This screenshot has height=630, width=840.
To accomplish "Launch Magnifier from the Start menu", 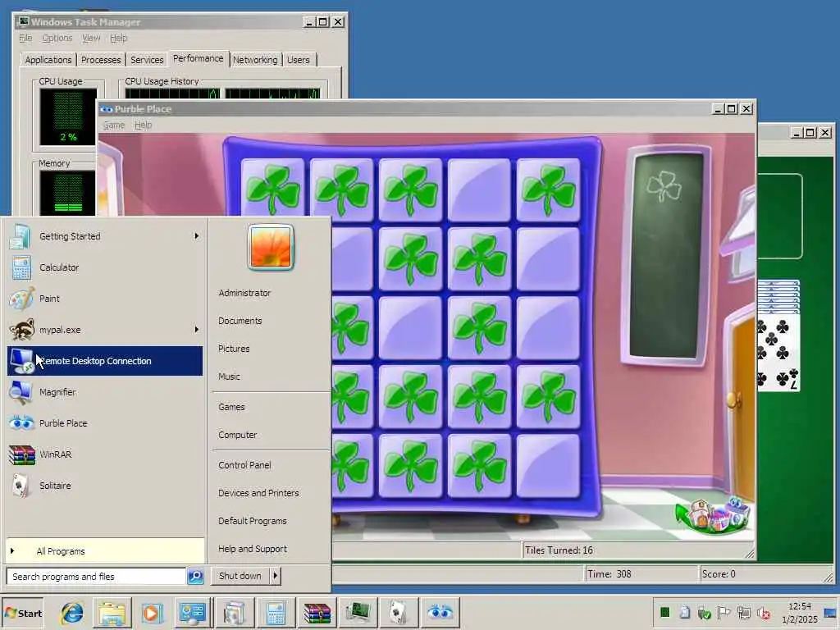I will pos(105,391).
